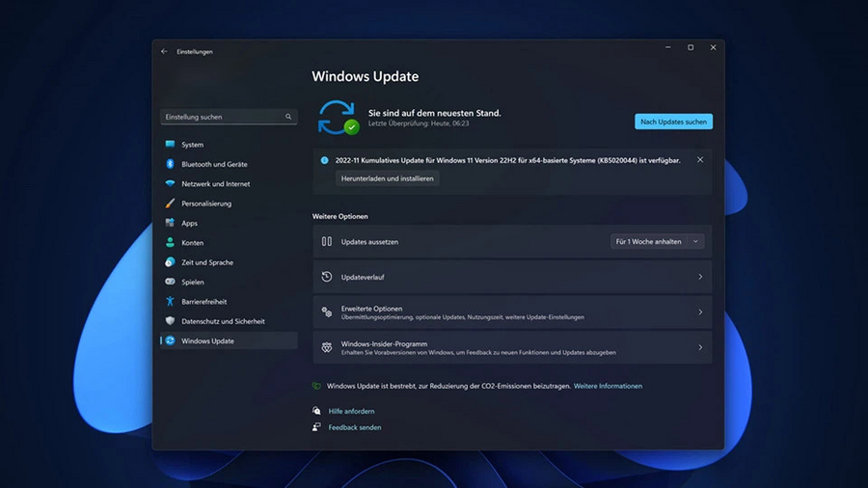The image size is (868, 488).
Task: Open the System settings label
Action: [x=192, y=145]
